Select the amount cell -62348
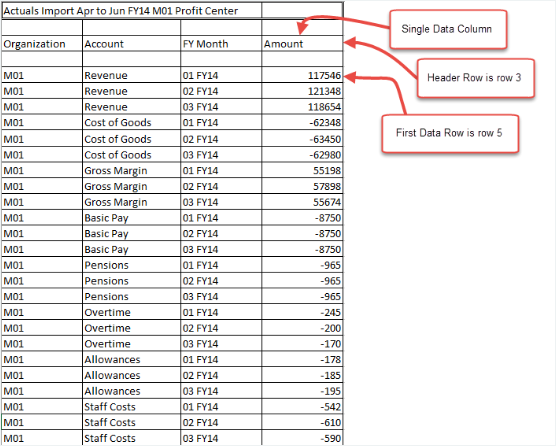 click(302, 123)
